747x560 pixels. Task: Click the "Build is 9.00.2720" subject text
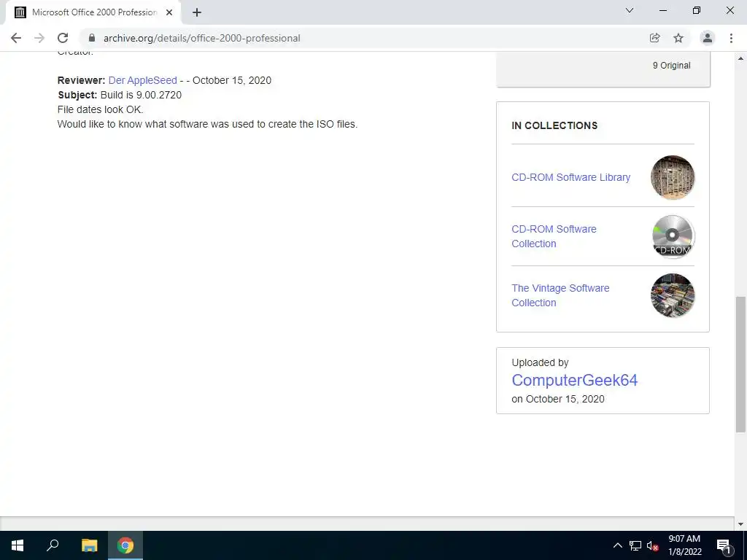tap(141, 95)
